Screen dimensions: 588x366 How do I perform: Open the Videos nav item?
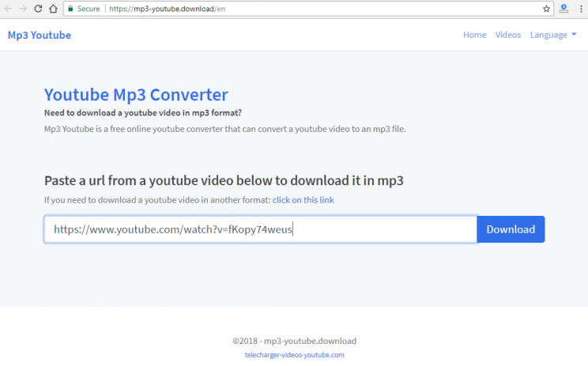point(507,35)
